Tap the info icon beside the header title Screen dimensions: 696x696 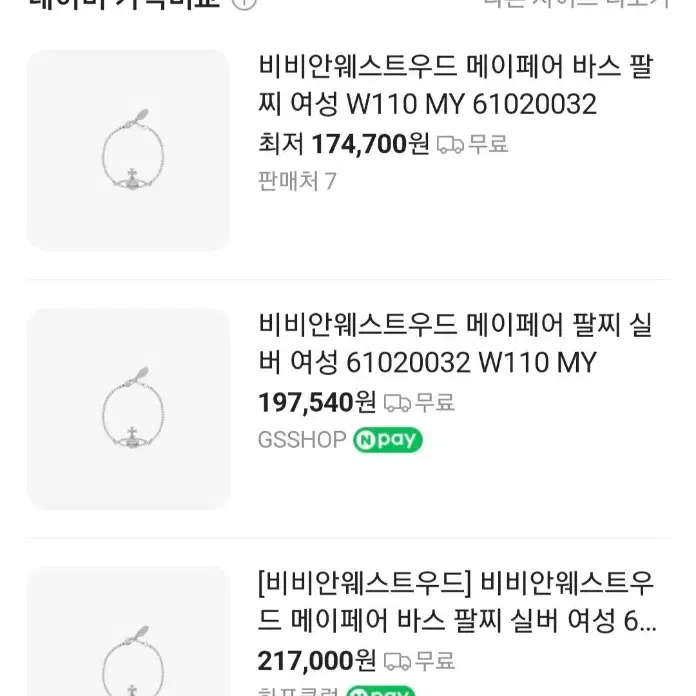[245, 4]
